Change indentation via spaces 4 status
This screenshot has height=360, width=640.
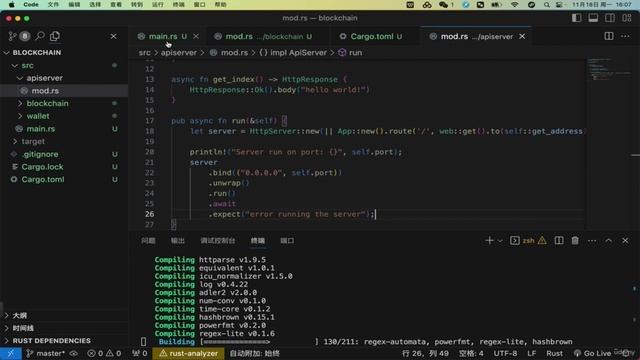[x=471, y=353]
